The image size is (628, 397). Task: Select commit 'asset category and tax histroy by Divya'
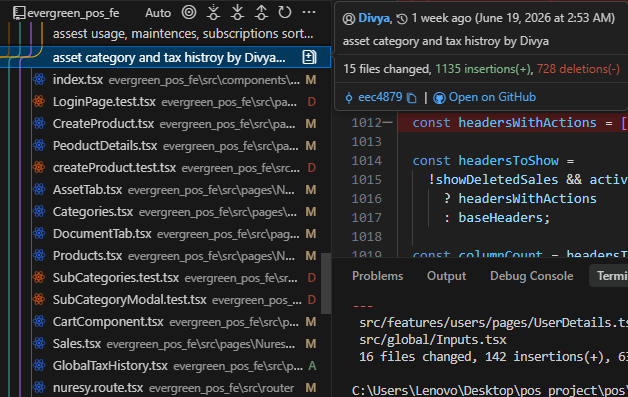tap(165, 57)
